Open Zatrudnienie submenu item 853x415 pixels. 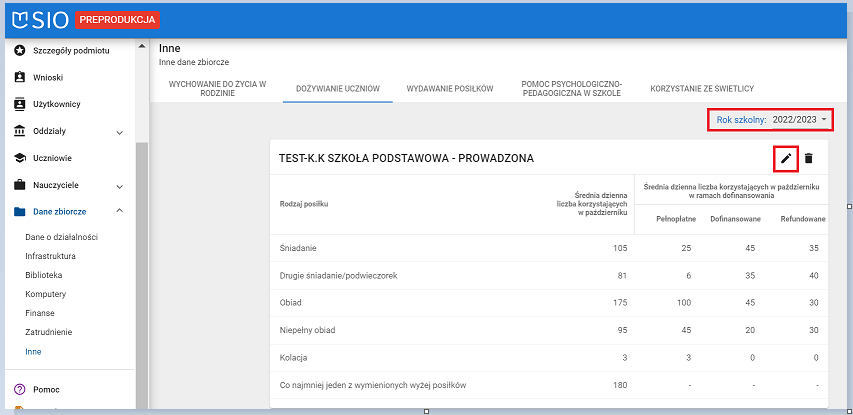pos(48,332)
